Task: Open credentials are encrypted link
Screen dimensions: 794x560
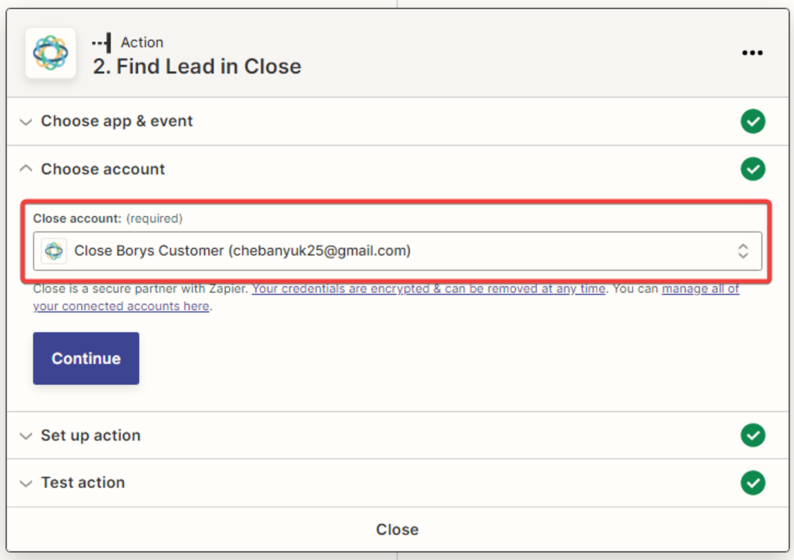Action: coord(428,289)
